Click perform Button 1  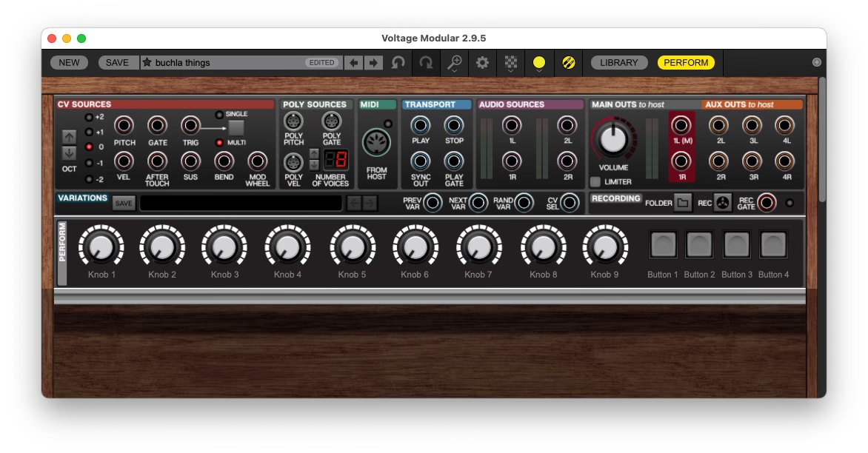point(663,244)
